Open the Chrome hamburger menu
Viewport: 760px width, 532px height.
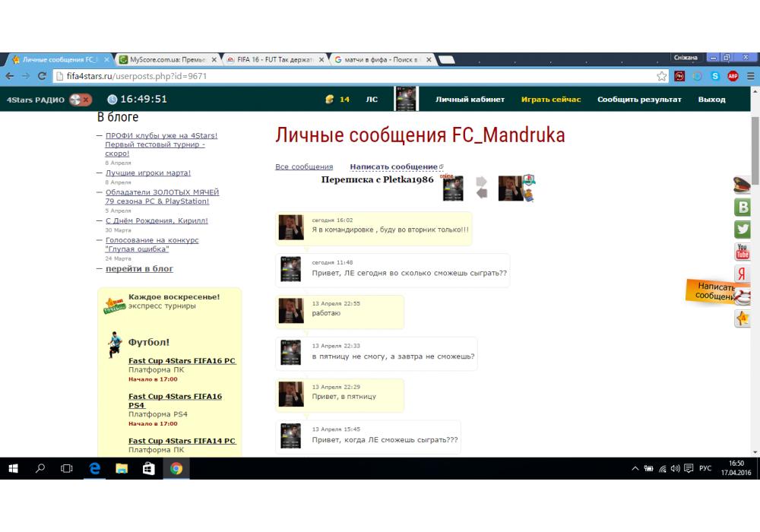coord(750,76)
